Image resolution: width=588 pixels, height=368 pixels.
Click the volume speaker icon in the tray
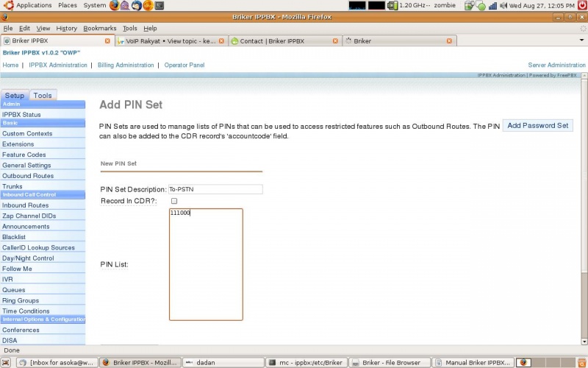point(503,5)
